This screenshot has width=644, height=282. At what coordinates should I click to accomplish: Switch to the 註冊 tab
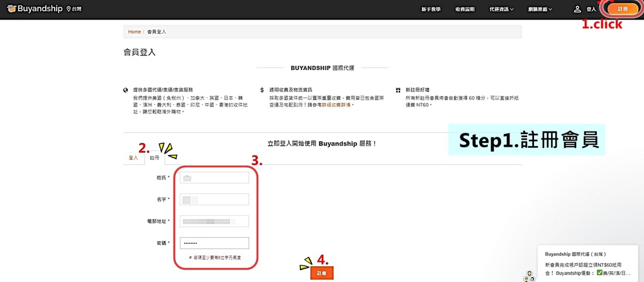[x=155, y=158]
